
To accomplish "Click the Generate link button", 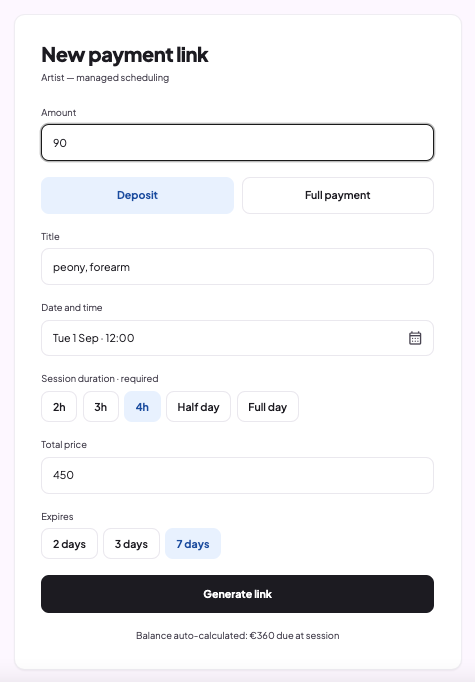I will tap(238, 594).
